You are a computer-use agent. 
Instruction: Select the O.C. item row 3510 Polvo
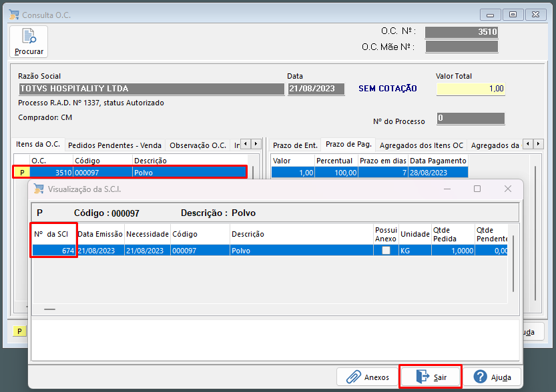pos(129,173)
